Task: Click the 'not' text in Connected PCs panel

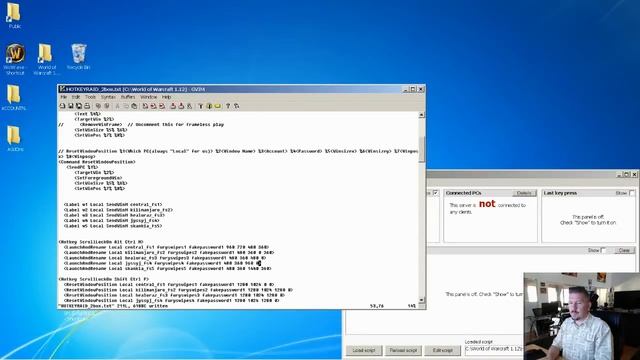Action: coord(487,204)
